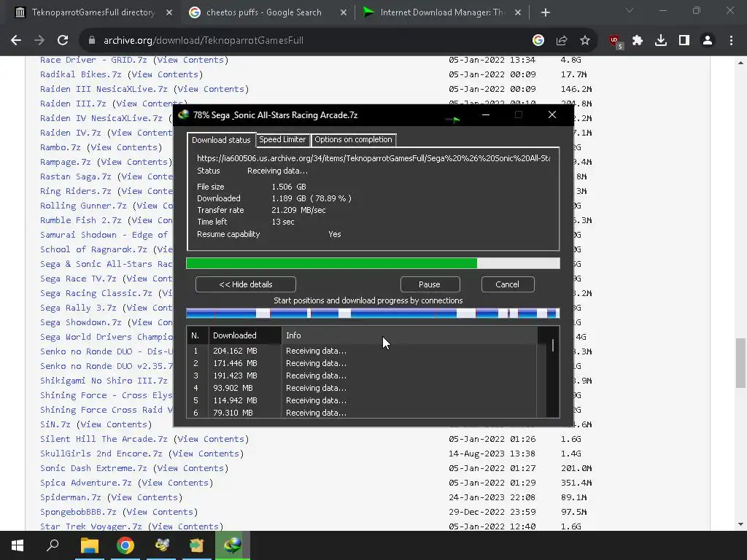747x560 pixels.
Task: Open Chrome three-dot menu
Action: (x=731, y=41)
